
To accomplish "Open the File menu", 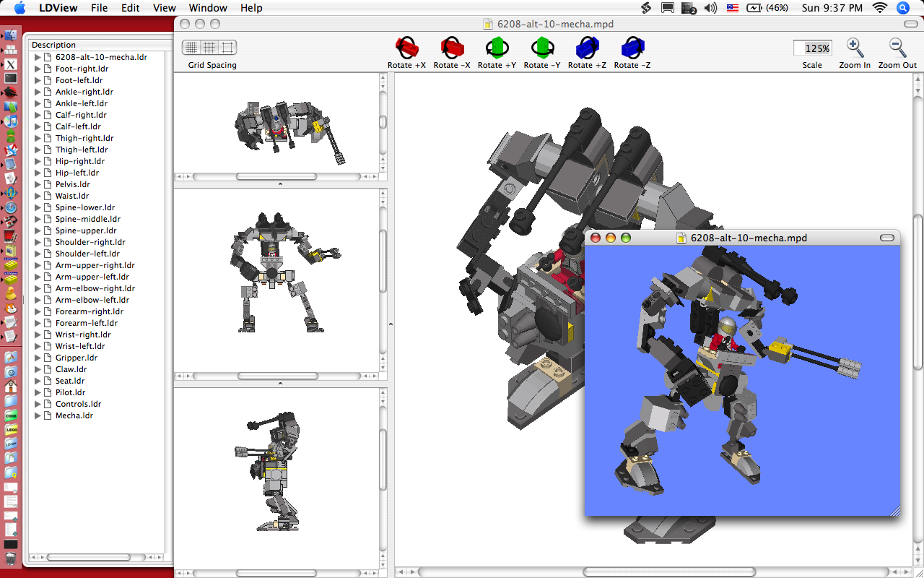I will point(99,8).
